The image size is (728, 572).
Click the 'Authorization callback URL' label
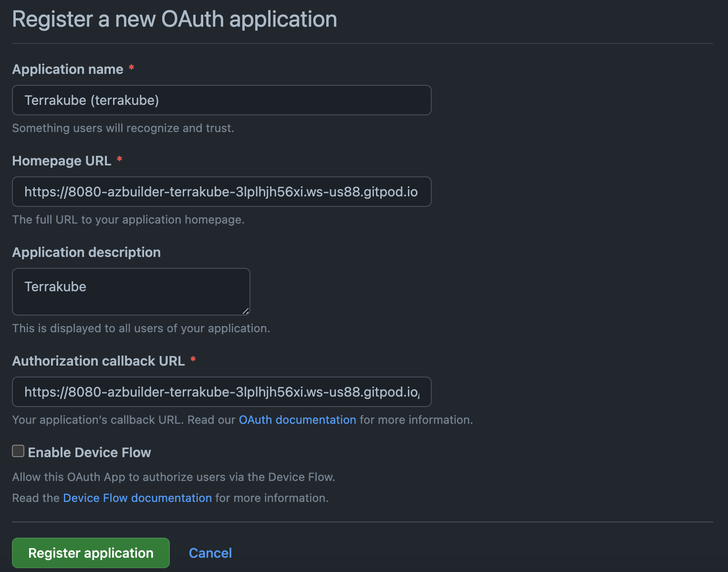pyautogui.click(x=98, y=361)
